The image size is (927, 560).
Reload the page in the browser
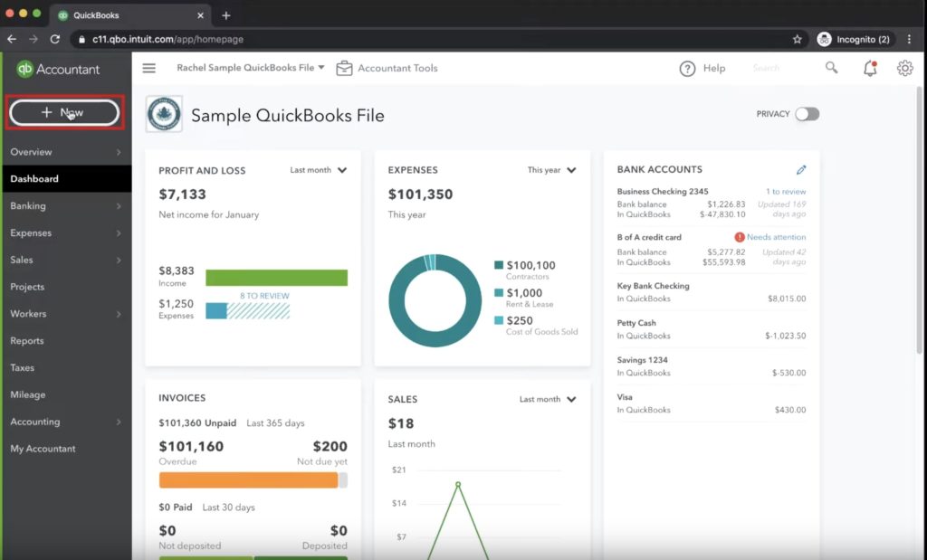point(55,39)
